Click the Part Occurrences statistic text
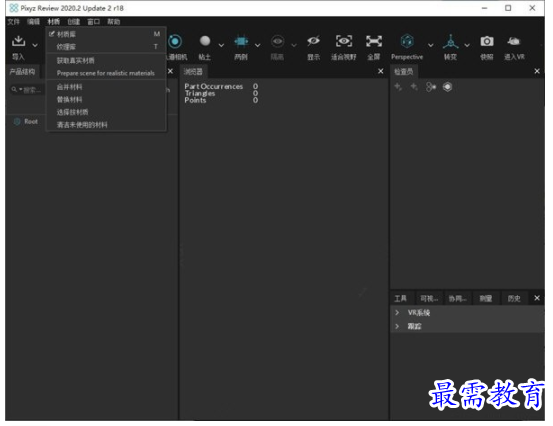 pyautogui.click(x=214, y=86)
